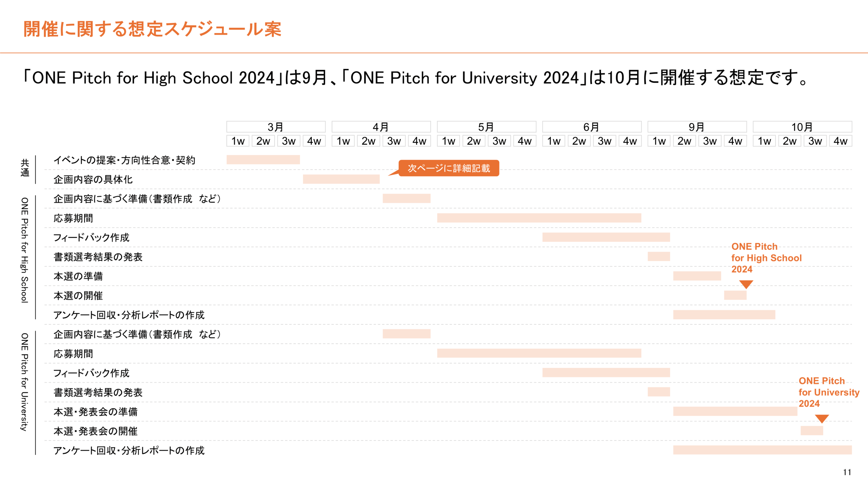Select the イベントの提案・方向性合意・契約 schedule bar

pos(263,160)
